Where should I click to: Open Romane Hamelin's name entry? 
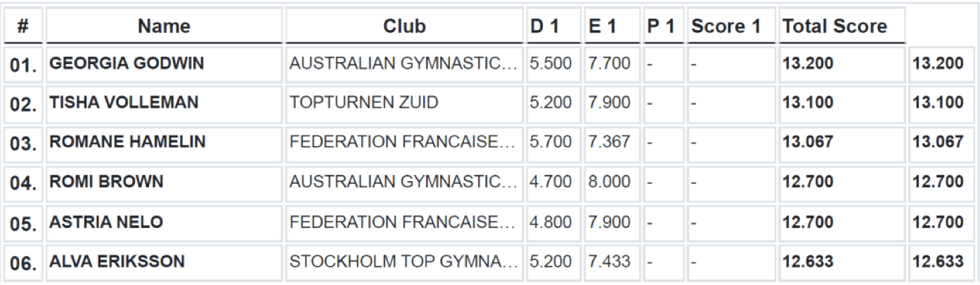127,142
